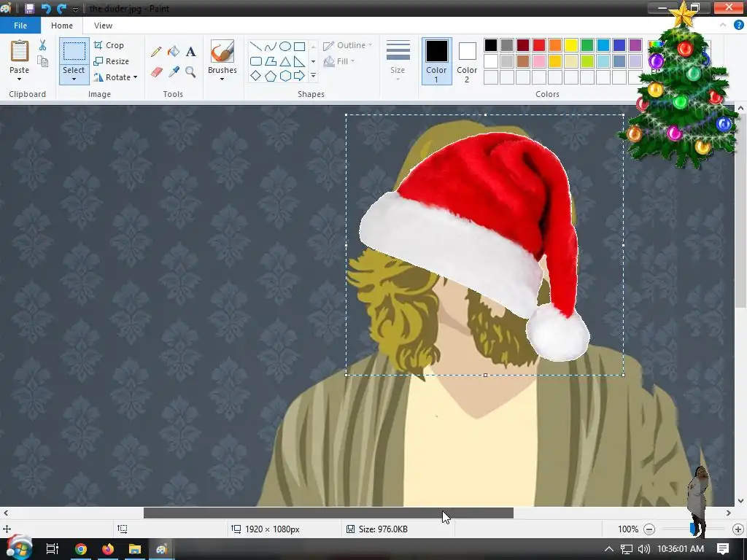Choose the Curve shape
Image resolution: width=747 pixels, height=560 pixels.
[x=271, y=46]
